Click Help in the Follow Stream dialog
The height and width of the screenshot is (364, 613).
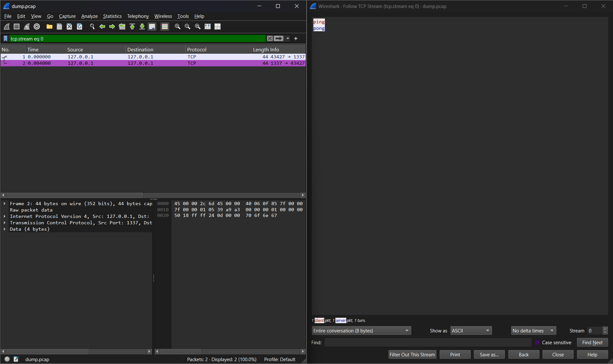click(x=592, y=355)
